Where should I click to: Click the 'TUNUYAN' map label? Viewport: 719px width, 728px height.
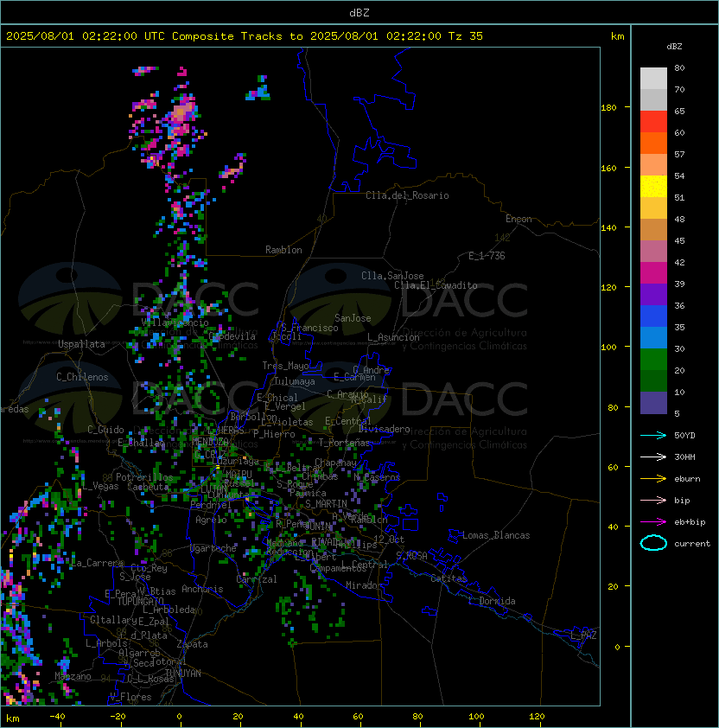click(x=183, y=674)
